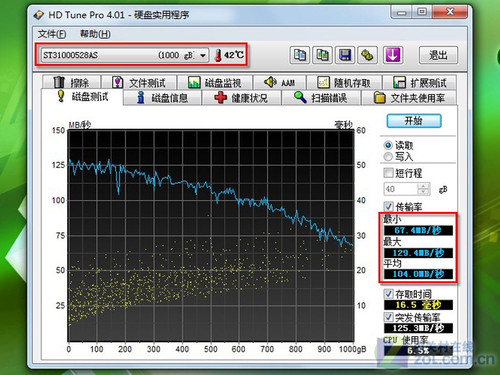Click the icon on 随机存取 tab
The image size is (500, 375).
tap(323, 82)
